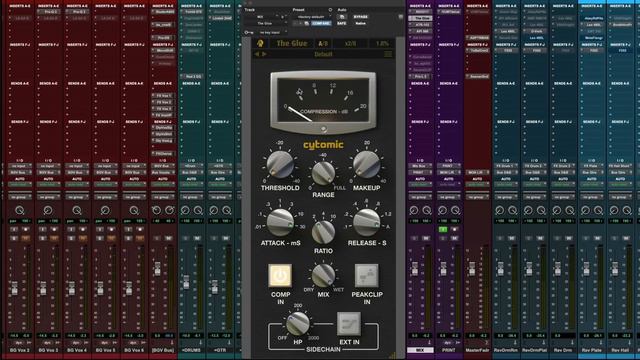Click the pan knob on BG Vox 4

point(77,210)
